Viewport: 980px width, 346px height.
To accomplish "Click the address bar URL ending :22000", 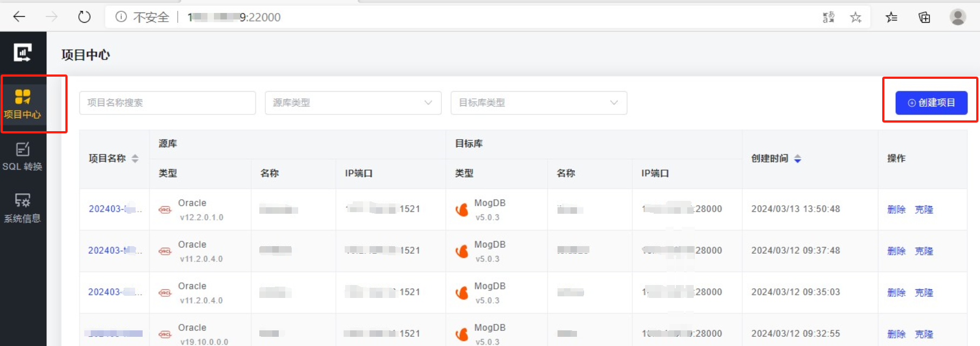I will point(234,17).
